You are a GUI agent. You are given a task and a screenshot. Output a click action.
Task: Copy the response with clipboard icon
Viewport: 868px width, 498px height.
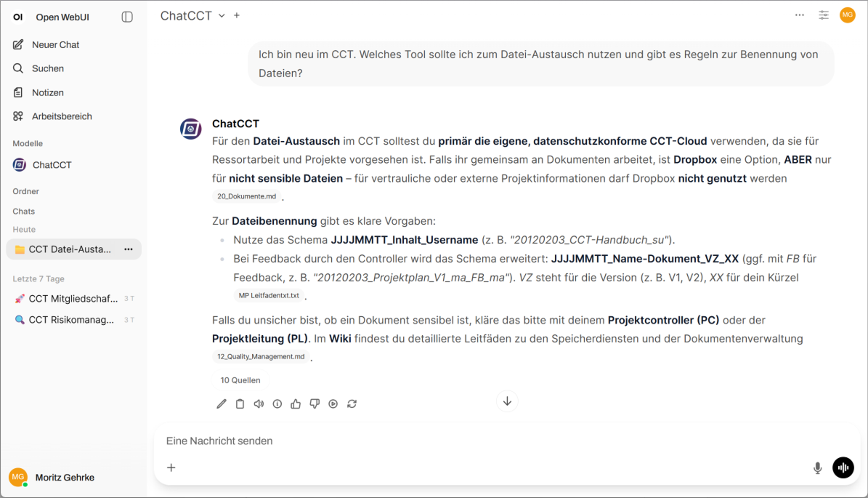240,404
